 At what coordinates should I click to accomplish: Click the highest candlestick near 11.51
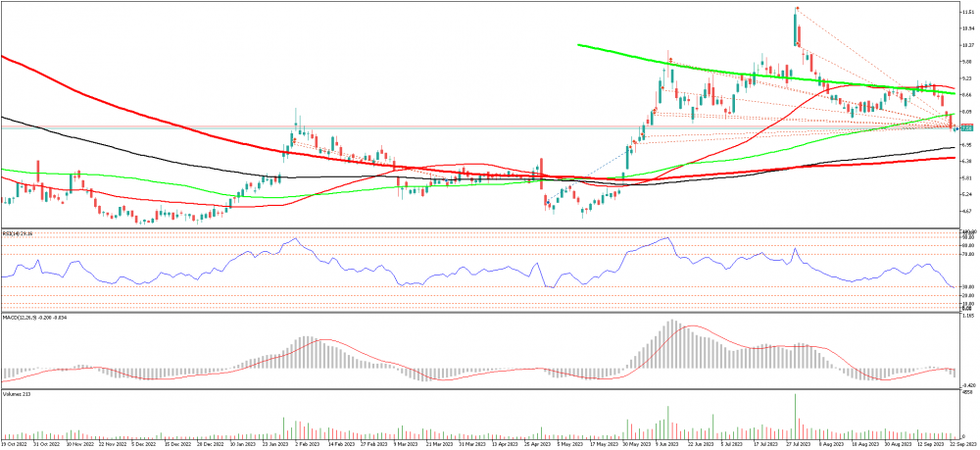[796, 26]
